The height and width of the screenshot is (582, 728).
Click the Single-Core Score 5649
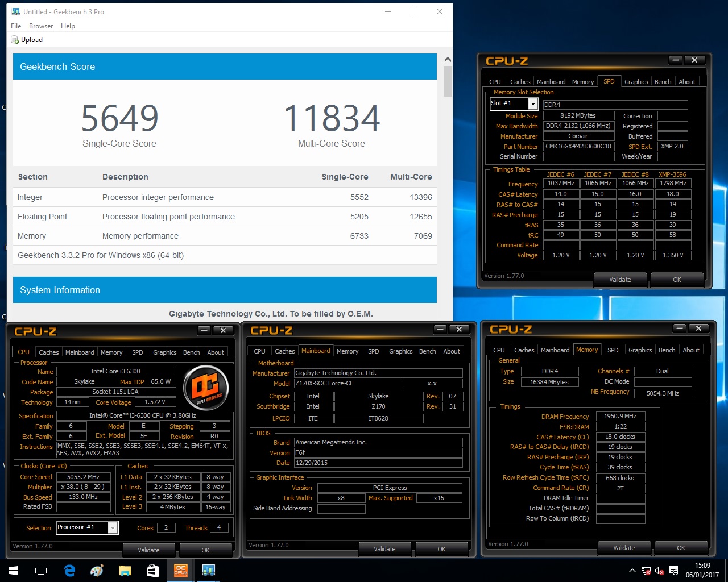[119, 118]
